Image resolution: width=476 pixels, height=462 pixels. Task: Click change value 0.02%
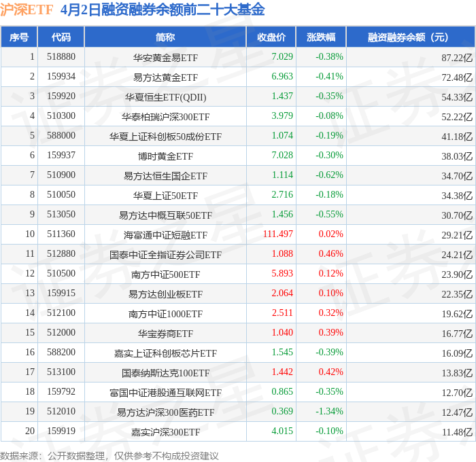click(331, 234)
